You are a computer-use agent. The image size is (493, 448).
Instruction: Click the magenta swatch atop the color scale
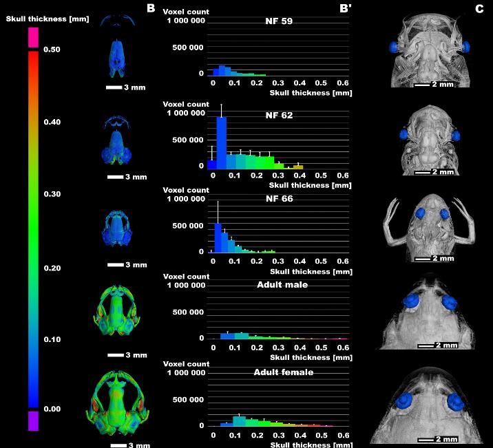coord(32,37)
